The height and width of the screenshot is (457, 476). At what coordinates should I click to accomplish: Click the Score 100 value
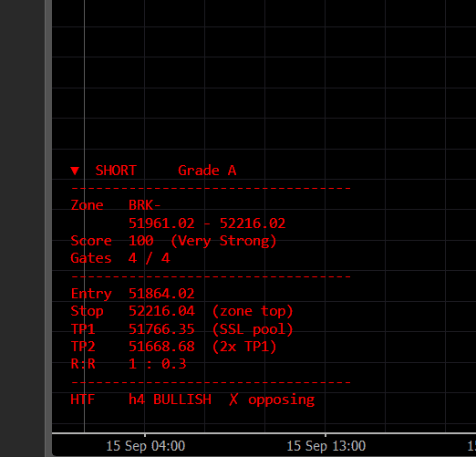pos(141,241)
